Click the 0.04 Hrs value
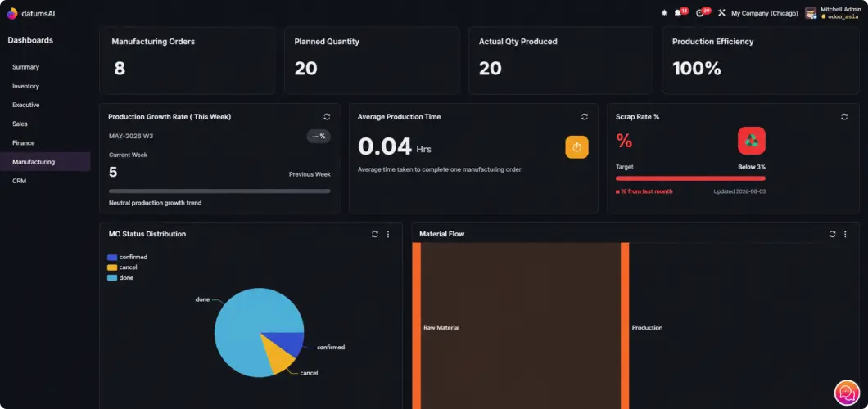Image resolution: width=868 pixels, height=409 pixels. point(394,146)
